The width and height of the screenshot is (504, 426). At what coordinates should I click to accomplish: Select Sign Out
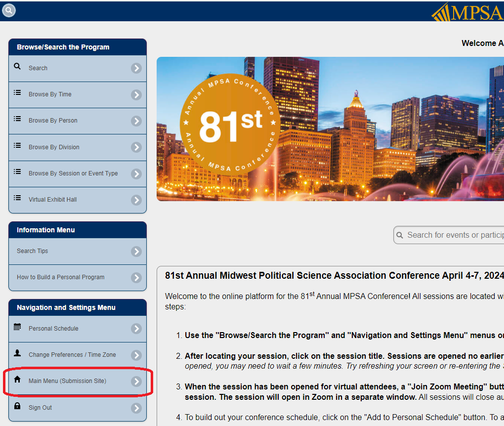78,408
